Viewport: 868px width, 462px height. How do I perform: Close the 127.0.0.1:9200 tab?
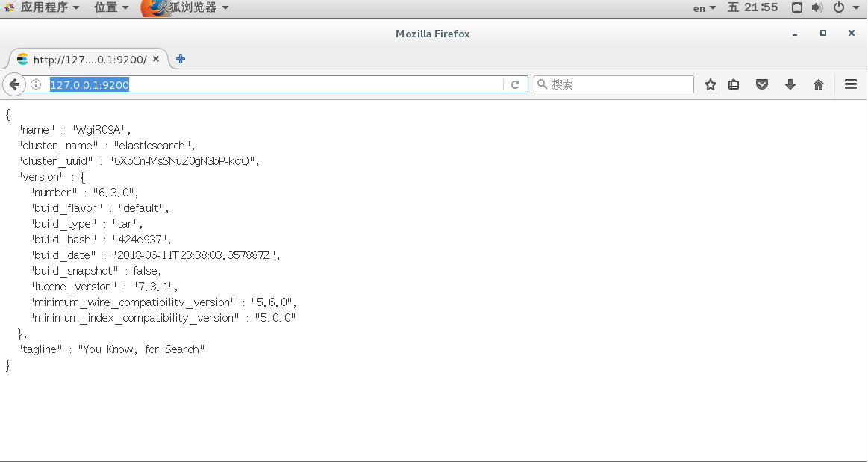[156, 59]
